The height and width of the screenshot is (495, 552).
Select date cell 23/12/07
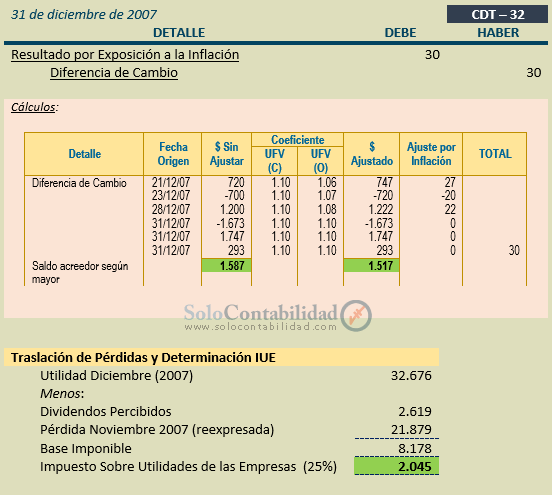pos(171,195)
